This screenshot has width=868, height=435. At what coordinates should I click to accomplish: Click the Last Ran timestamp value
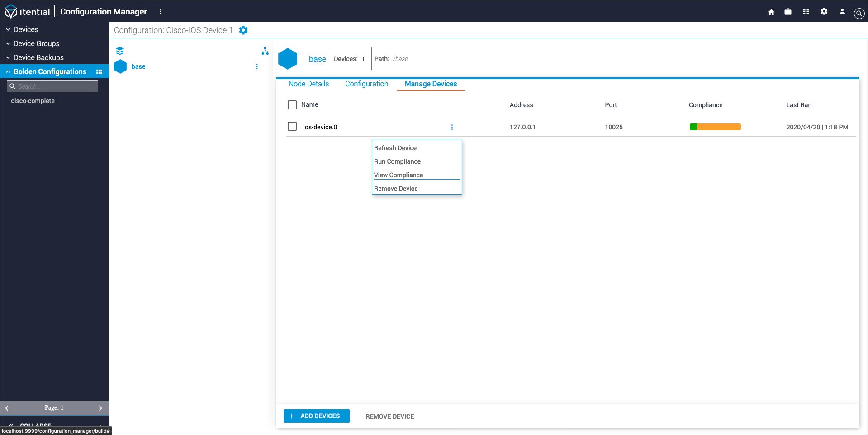(817, 127)
